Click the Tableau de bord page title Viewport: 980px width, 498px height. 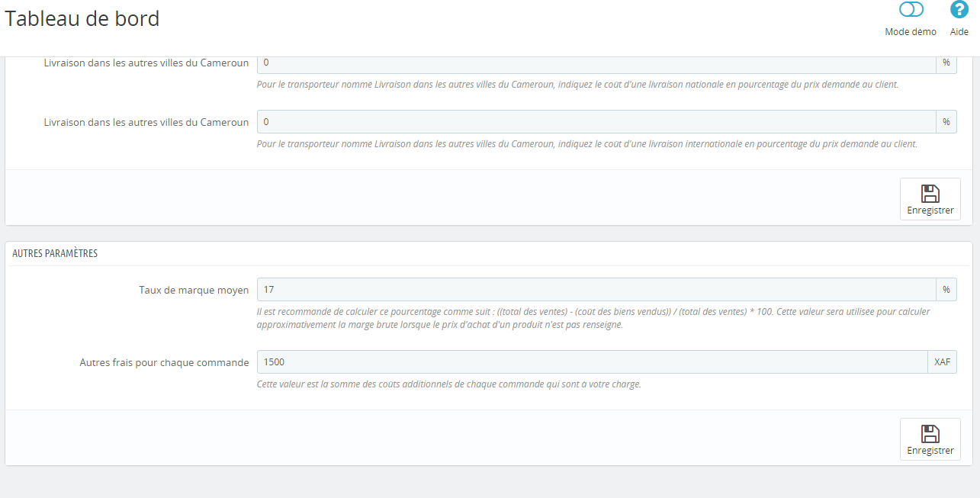[x=82, y=19]
